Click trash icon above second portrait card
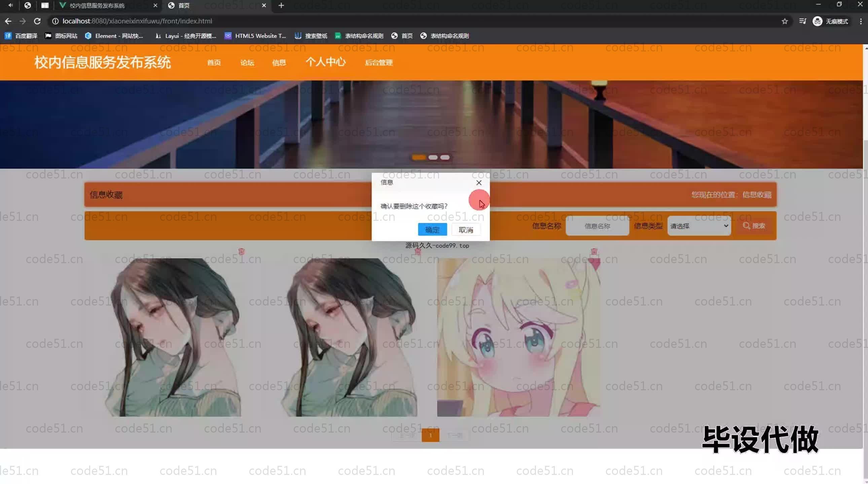Viewport: 868px width, 484px height. pos(418,251)
